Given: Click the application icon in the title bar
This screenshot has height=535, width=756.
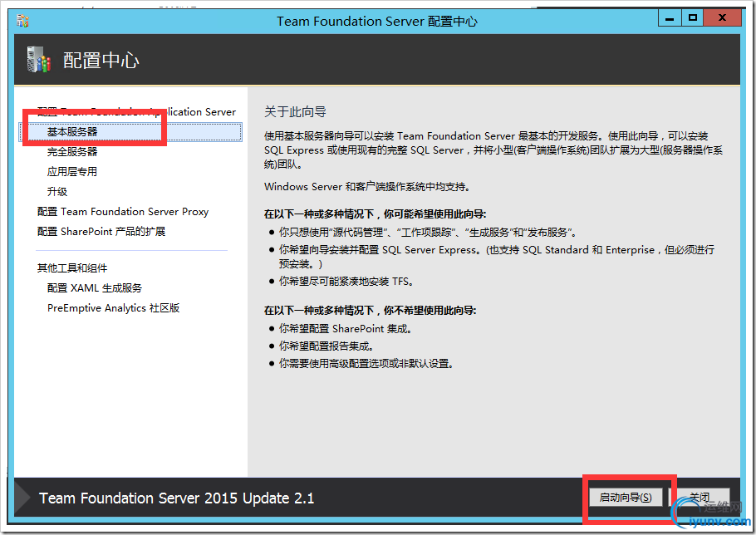Looking at the screenshot, I should click(22, 22).
